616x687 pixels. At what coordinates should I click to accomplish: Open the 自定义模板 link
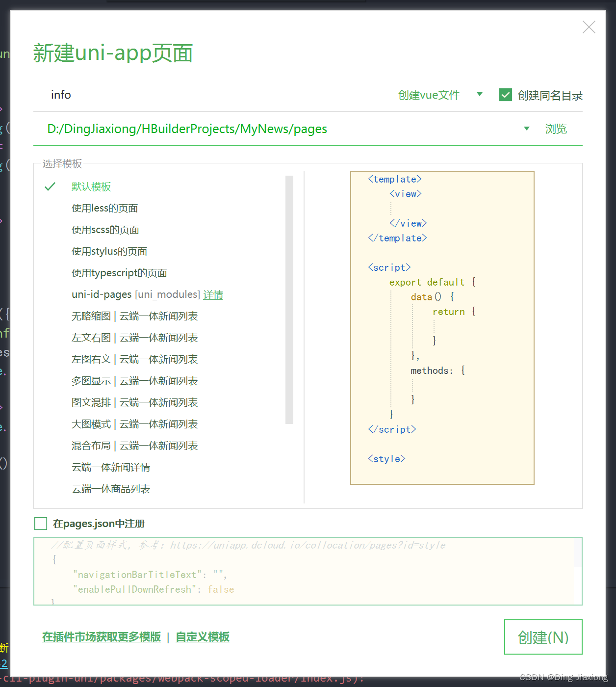coord(202,637)
